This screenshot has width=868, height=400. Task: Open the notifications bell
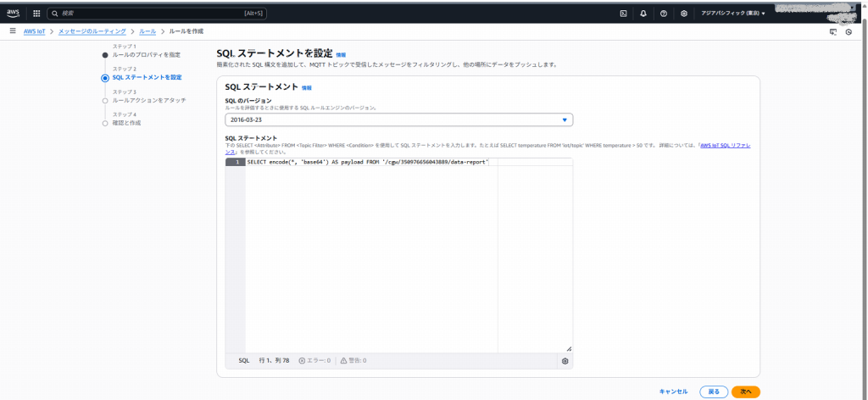pyautogui.click(x=644, y=14)
